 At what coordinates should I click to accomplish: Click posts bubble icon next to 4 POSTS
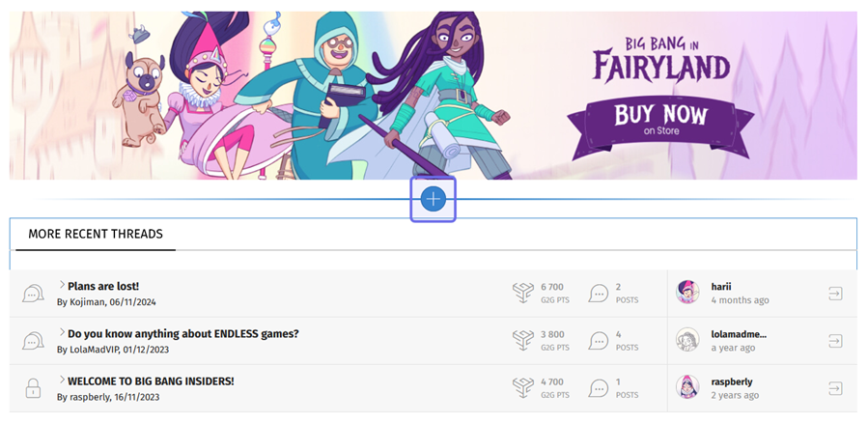599,341
